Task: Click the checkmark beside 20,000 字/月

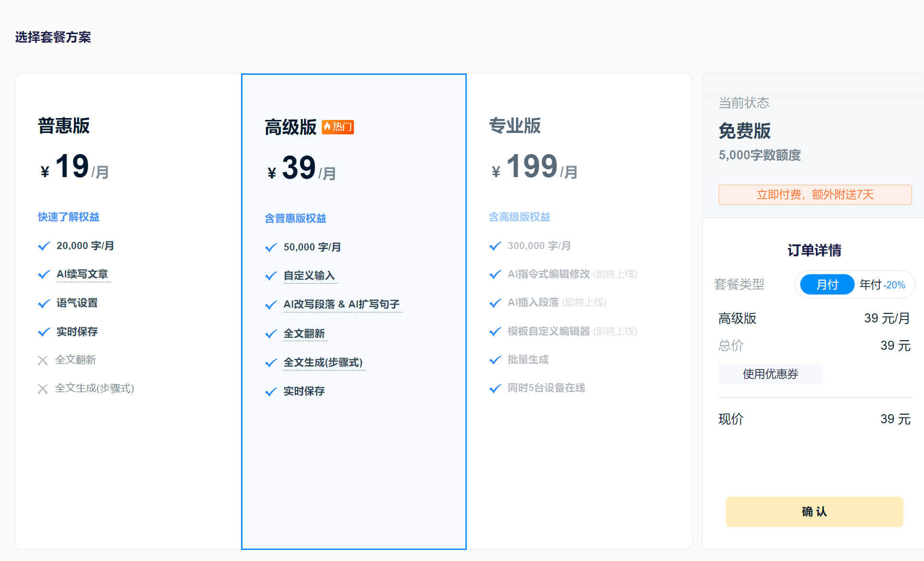Action: coord(44,246)
